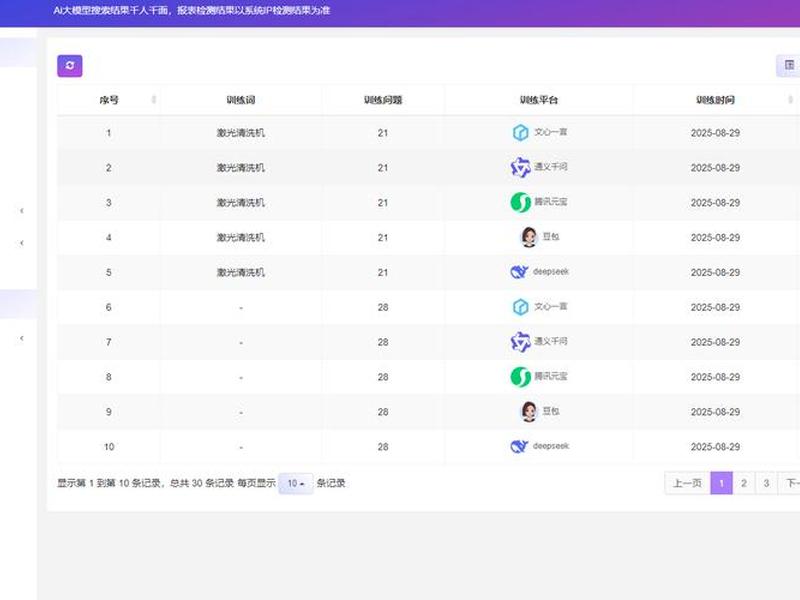
Task: Click 腾讯元宝 icon in row 8
Action: coord(520,377)
